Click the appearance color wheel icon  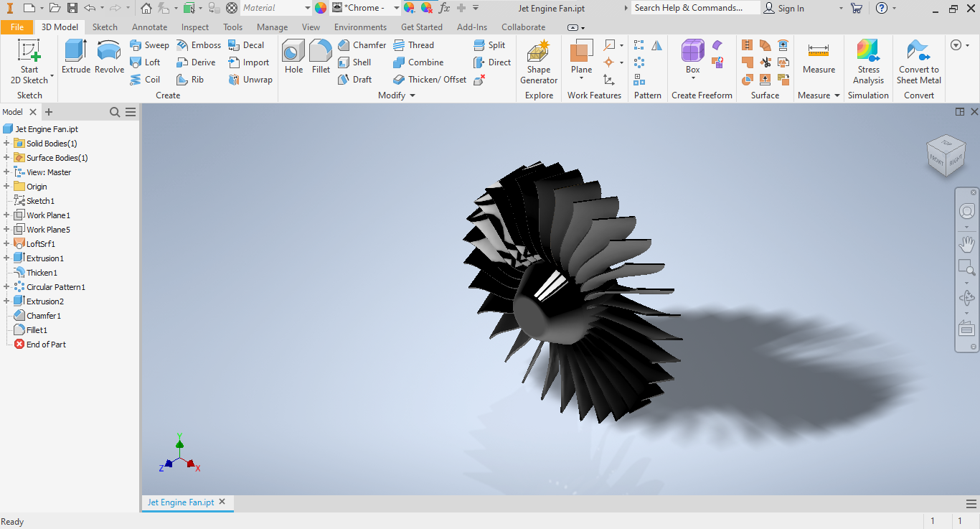[x=321, y=8]
